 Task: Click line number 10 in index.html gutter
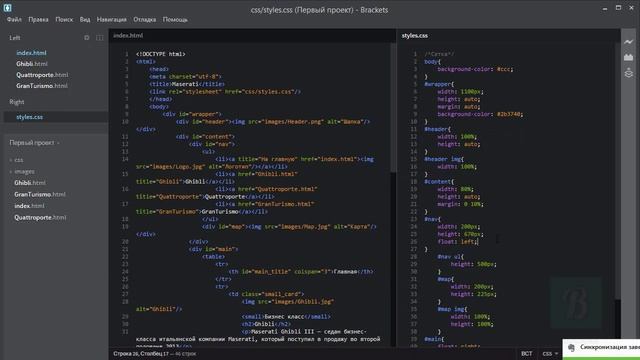(x=125, y=122)
